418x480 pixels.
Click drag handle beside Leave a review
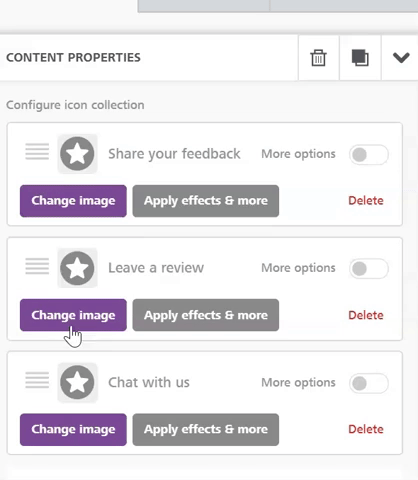pos(37,266)
